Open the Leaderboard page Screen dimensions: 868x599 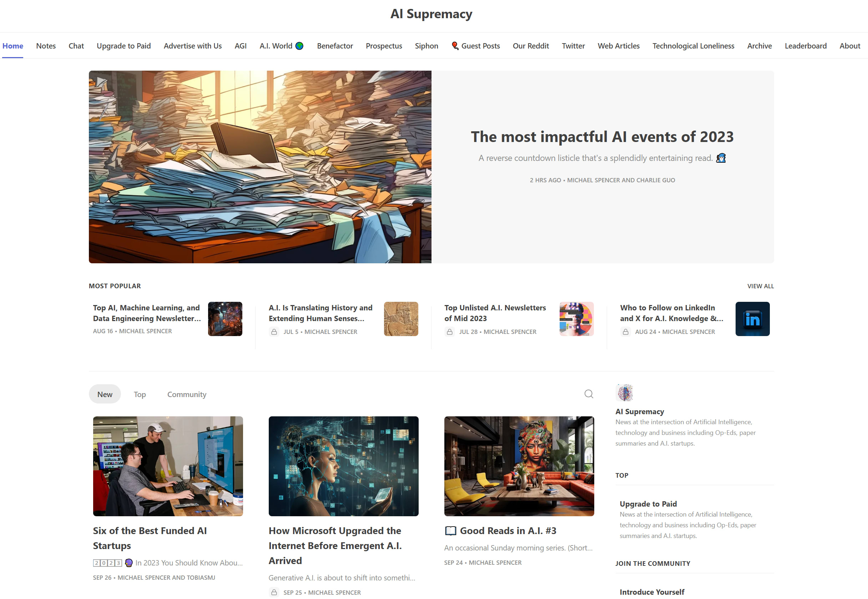click(805, 46)
